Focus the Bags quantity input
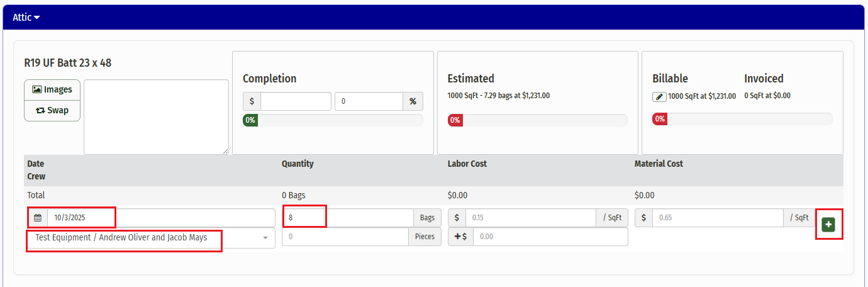 347,218
